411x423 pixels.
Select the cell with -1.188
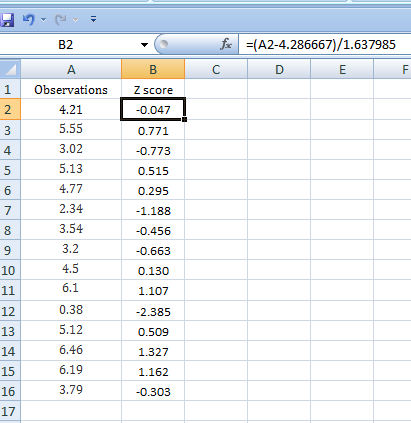tap(153, 209)
